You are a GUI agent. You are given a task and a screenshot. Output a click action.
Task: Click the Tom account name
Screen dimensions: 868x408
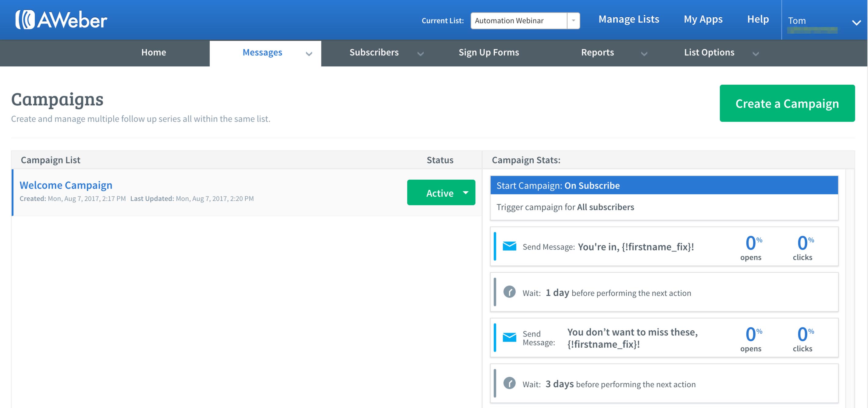coord(797,20)
